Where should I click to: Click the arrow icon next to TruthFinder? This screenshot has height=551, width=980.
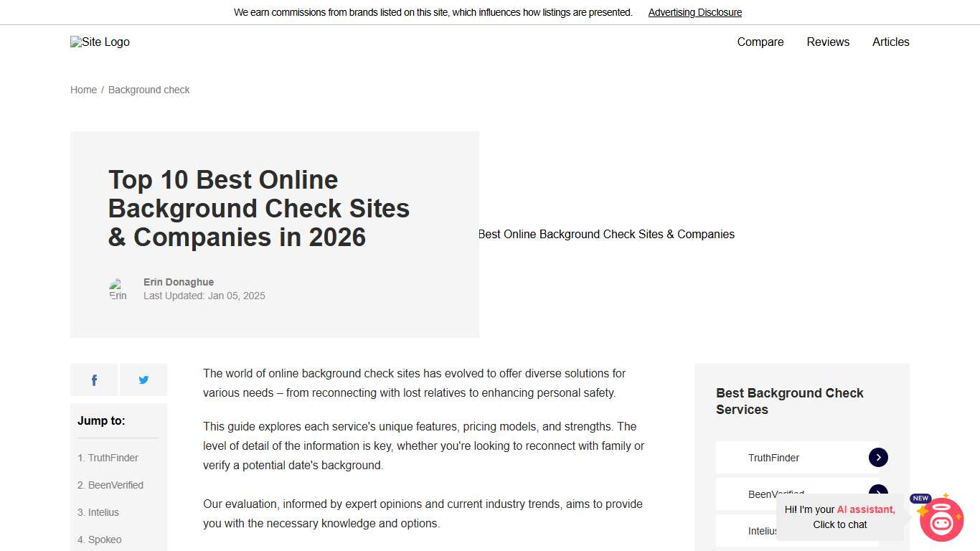(x=878, y=457)
